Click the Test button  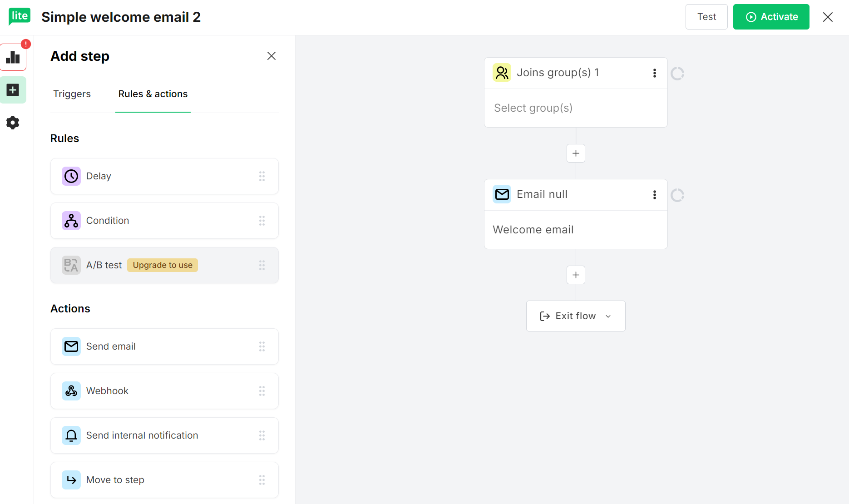click(x=706, y=16)
